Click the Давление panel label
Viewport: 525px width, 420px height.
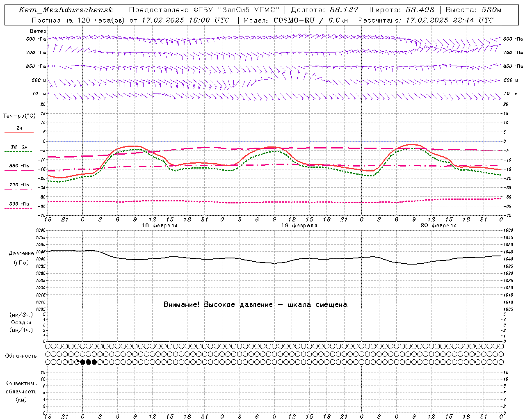pyautogui.click(x=21, y=253)
